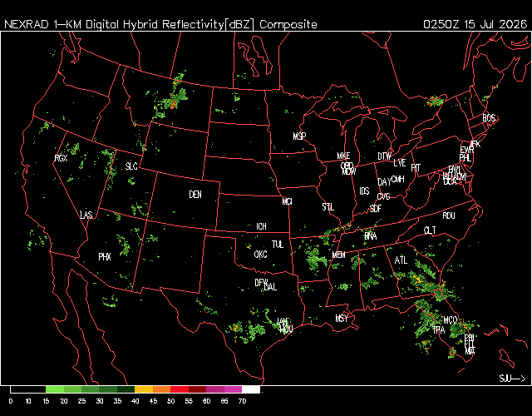Image resolution: width=532 pixels, height=416 pixels.
Task: Click the LAS station label
Action: coord(86,215)
